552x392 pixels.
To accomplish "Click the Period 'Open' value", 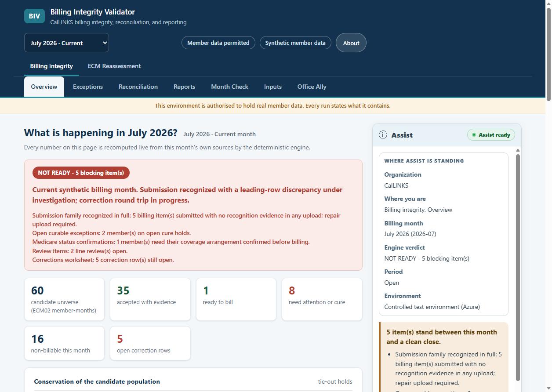I will (392, 283).
